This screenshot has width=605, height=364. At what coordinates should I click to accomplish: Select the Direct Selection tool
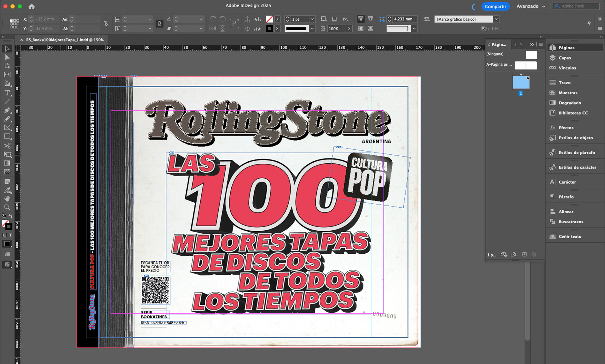pyautogui.click(x=7, y=57)
